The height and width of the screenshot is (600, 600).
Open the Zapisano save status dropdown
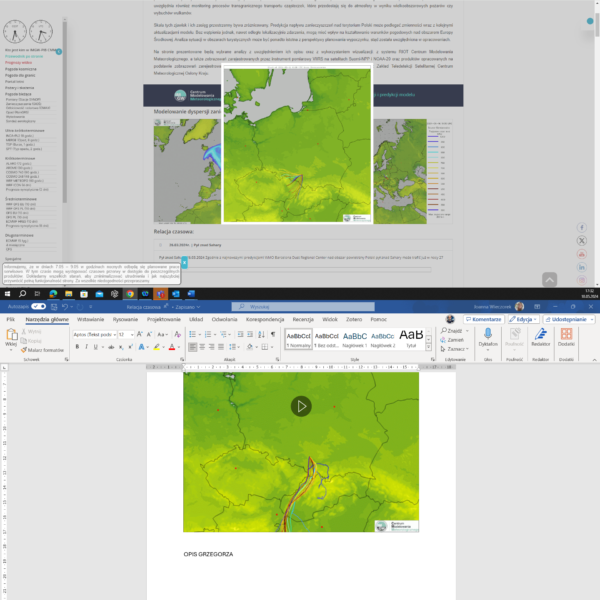pyautogui.click(x=188, y=307)
